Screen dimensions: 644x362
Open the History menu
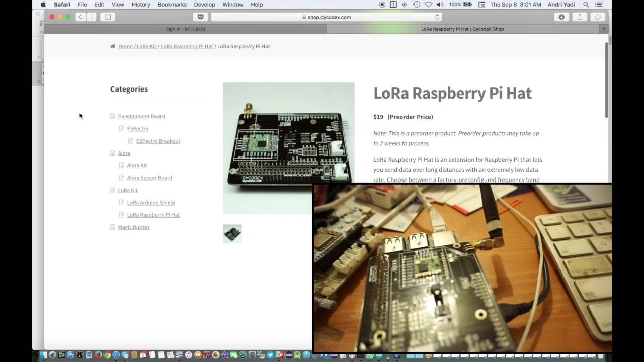[x=141, y=5]
